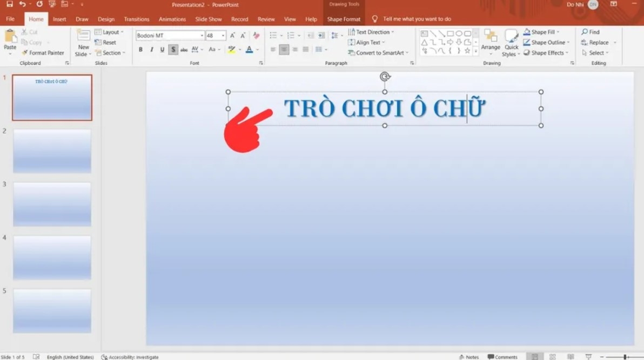Increase font size with the large A icon

[232, 36]
